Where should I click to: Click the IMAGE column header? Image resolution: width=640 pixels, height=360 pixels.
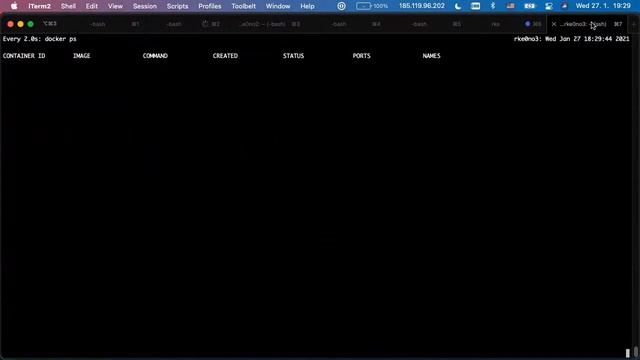[x=82, y=56]
